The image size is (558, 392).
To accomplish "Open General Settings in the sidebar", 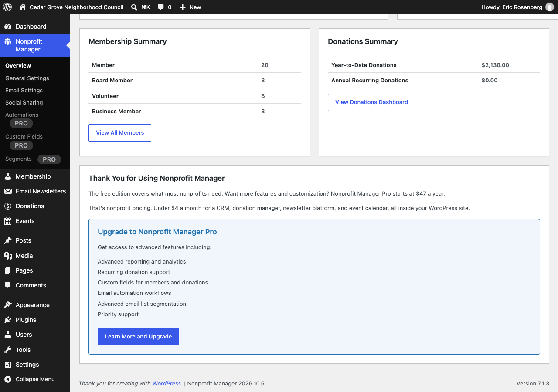I will pyautogui.click(x=27, y=78).
